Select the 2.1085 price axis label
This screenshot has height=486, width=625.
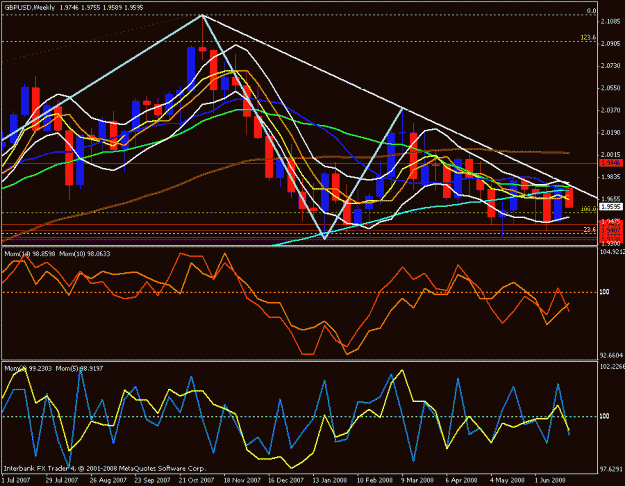pos(610,22)
